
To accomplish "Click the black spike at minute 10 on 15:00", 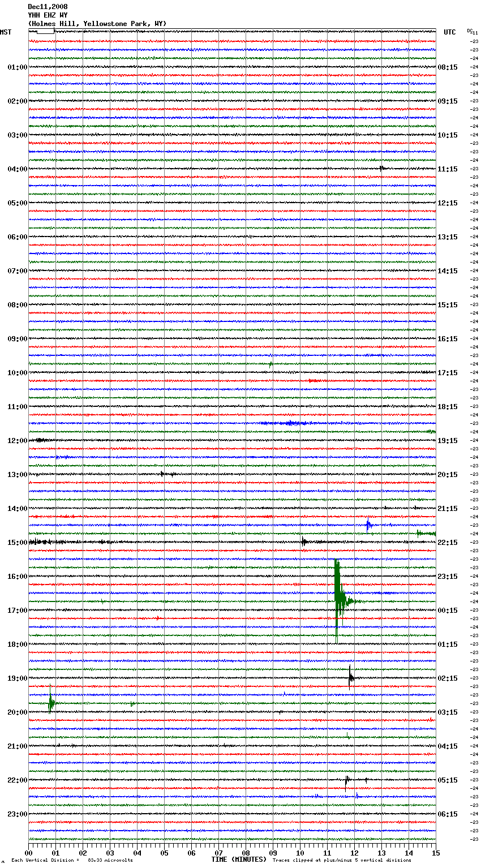I will 303,542.
